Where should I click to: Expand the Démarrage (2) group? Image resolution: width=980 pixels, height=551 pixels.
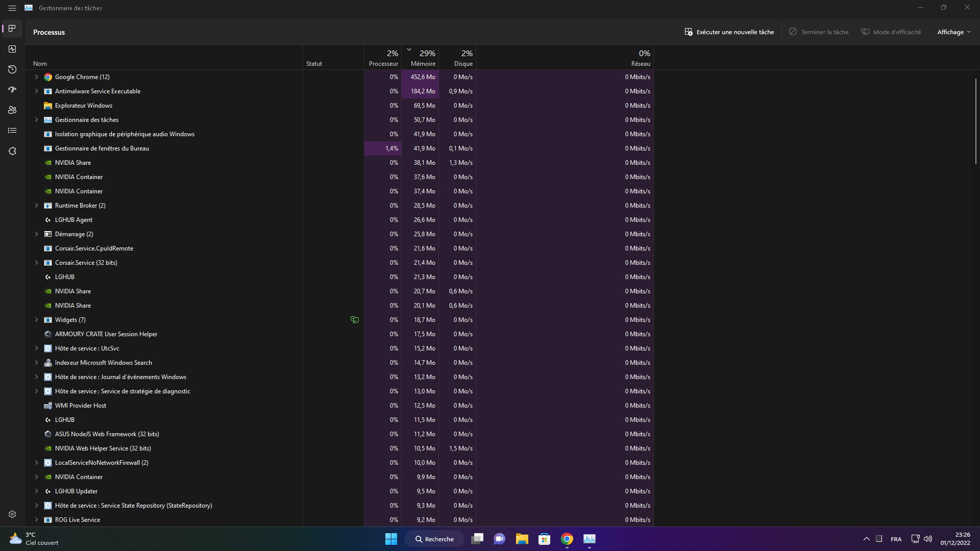click(x=36, y=234)
